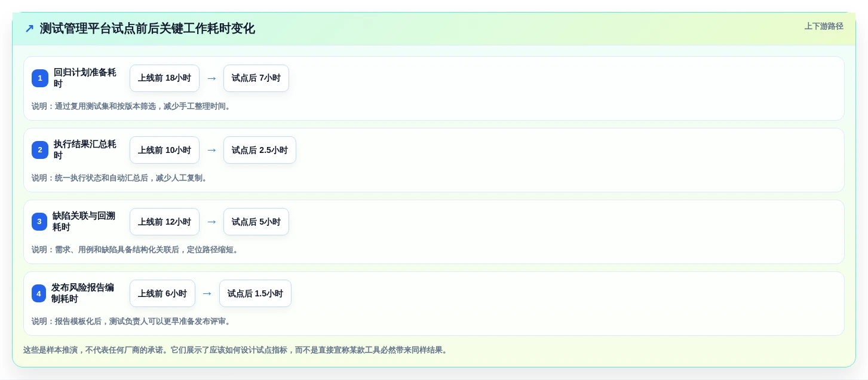
Task: Click arrow between 6小时 and 1.5小时
Action: (207, 293)
